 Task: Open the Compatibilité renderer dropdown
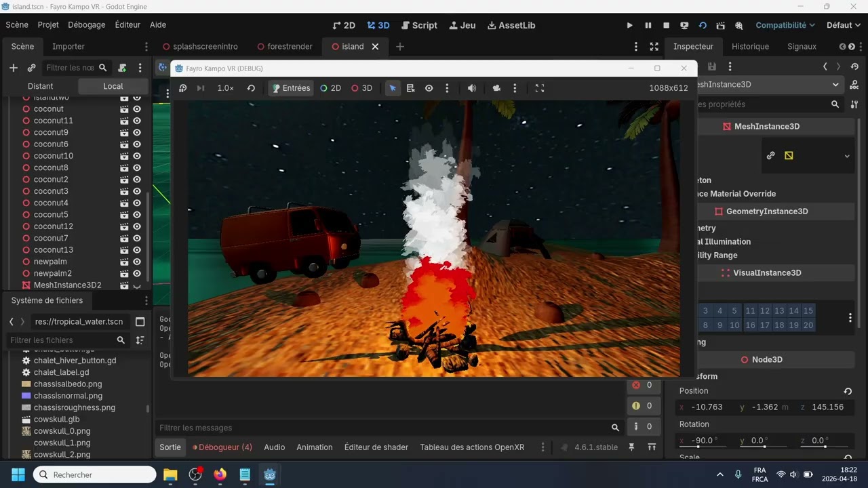click(x=785, y=25)
